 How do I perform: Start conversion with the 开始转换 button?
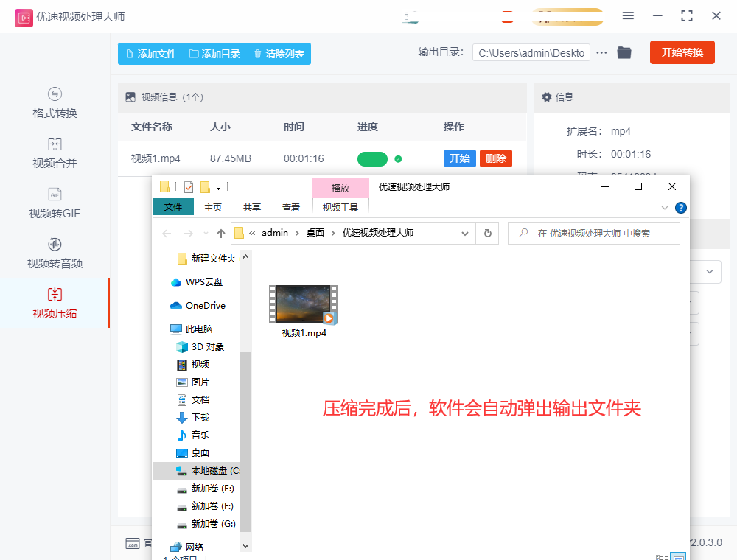coord(682,52)
